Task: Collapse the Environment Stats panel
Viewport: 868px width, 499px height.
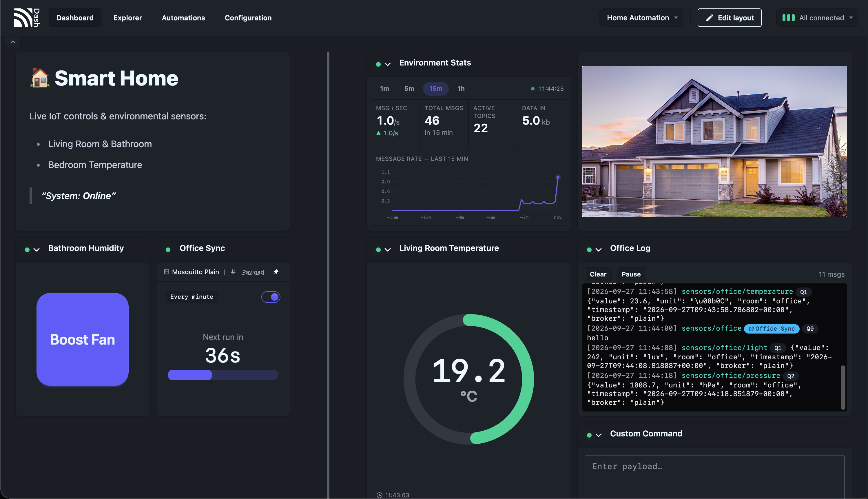Action: pyautogui.click(x=388, y=64)
